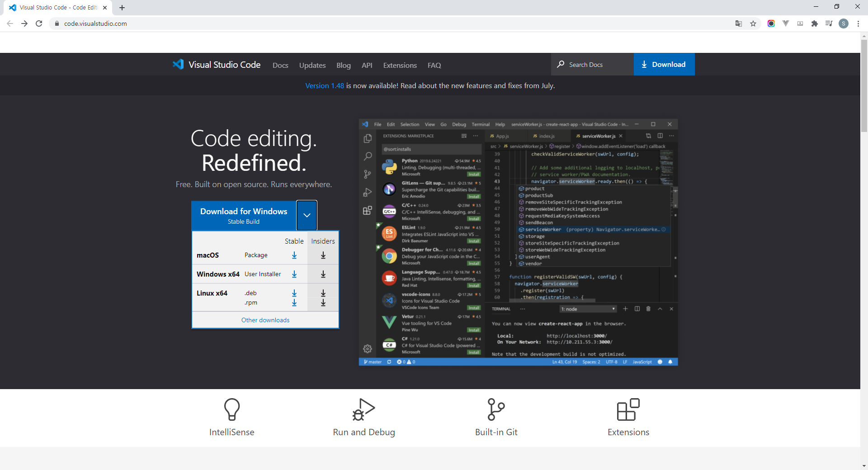868x470 pixels.
Task: Click the Visual Studio Code logo
Action: 216,65
